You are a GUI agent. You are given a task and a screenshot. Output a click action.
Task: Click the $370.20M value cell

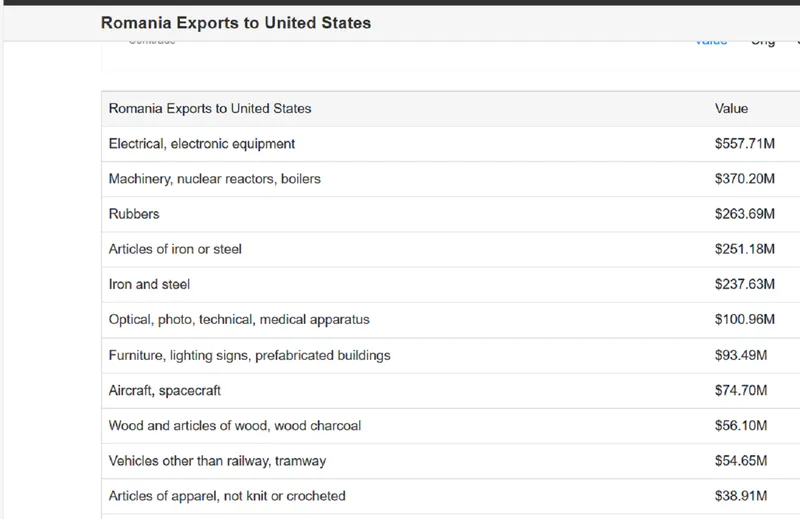coord(744,179)
